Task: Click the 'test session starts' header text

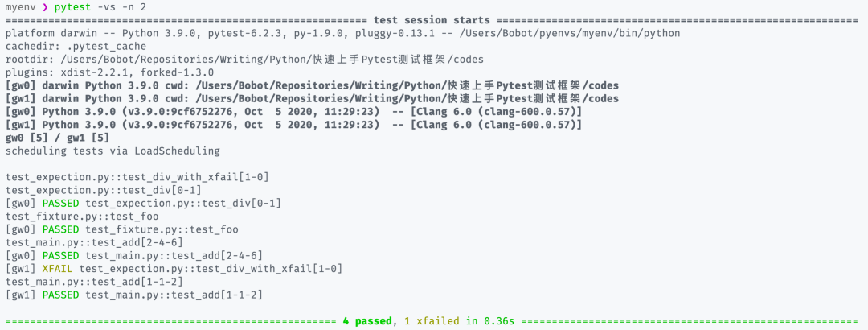Action: point(431,19)
